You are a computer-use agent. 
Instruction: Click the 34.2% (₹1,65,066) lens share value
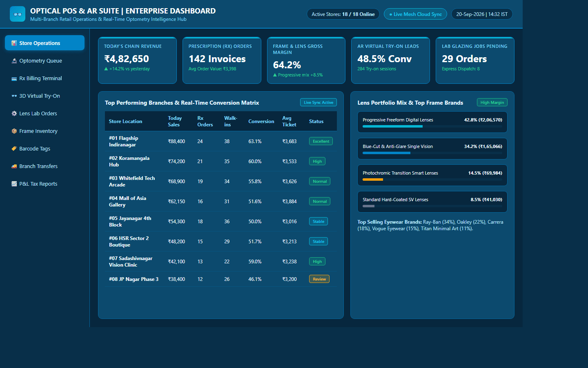(483, 146)
